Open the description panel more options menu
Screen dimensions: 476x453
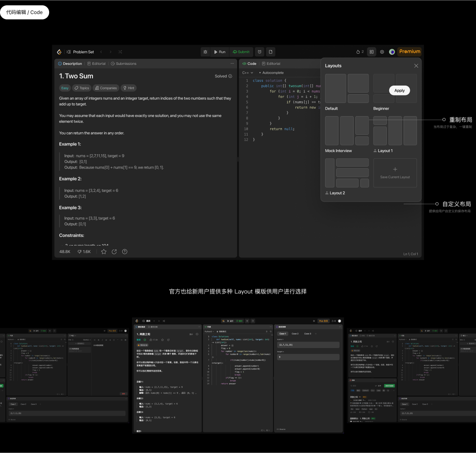[232, 64]
